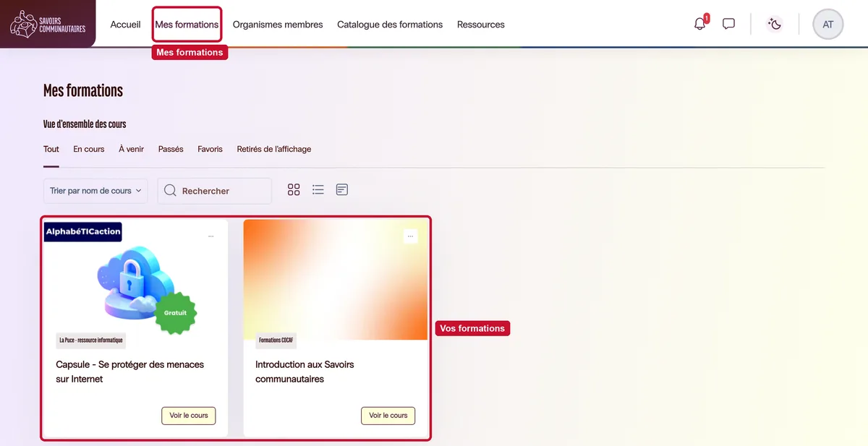The width and height of the screenshot is (868, 446).
Task: Click the Savoirs Communautaires logo
Action: point(48,24)
